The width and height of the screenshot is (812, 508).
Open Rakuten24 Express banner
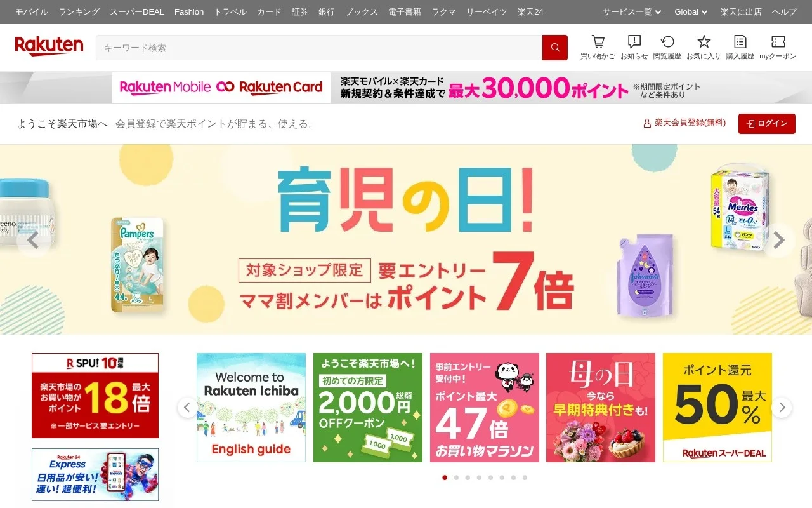[95, 475]
